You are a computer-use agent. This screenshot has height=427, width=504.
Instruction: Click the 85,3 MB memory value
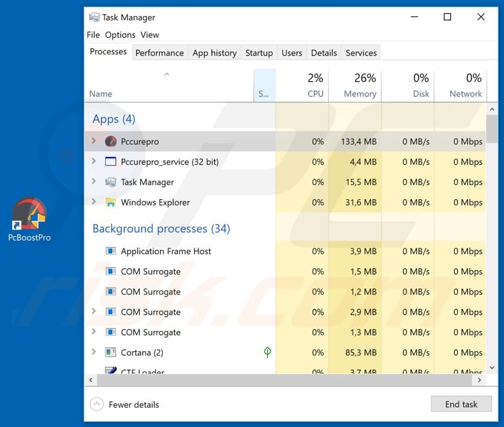click(x=360, y=353)
